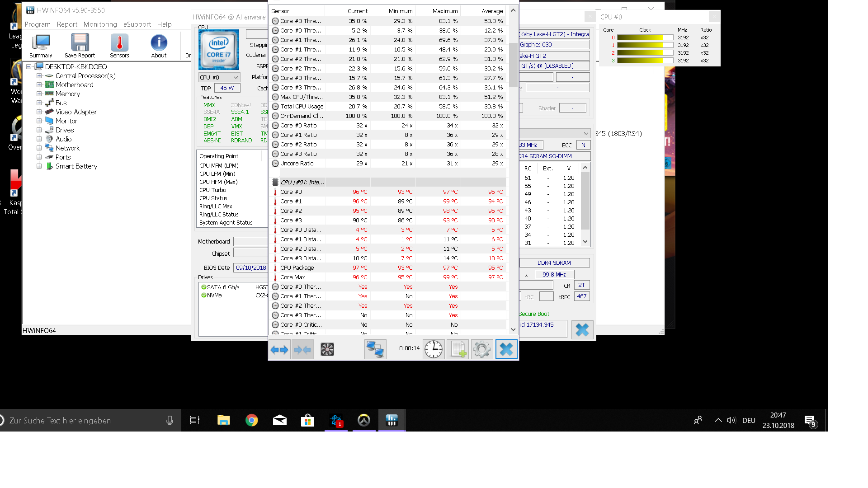
Task: Click Core 0 clock bar
Action: 645,38
